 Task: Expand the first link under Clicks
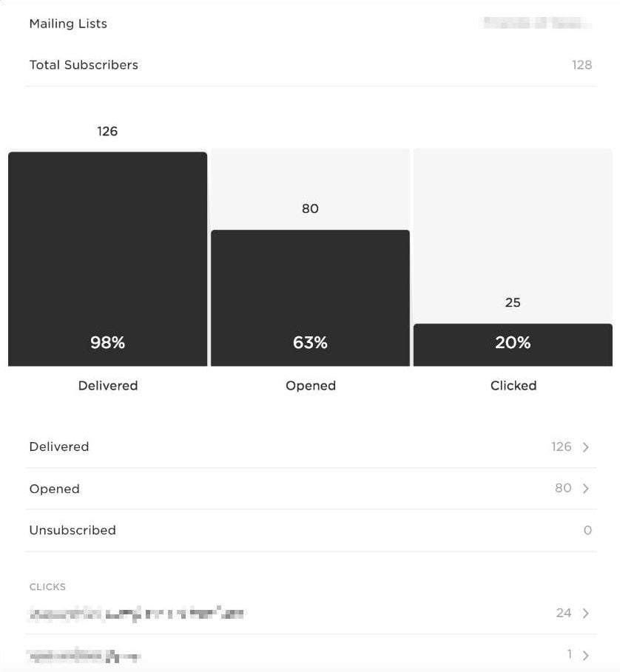tap(587, 613)
